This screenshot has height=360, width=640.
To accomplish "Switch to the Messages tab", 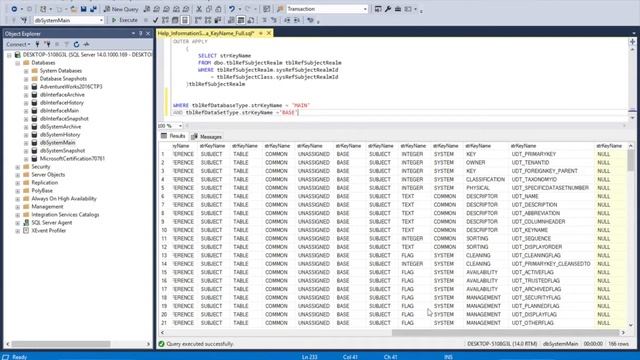I will [x=207, y=136].
